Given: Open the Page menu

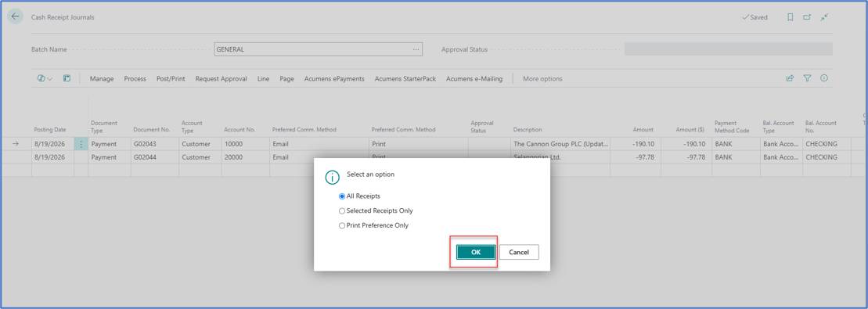Looking at the screenshot, I should coord(286,79).
